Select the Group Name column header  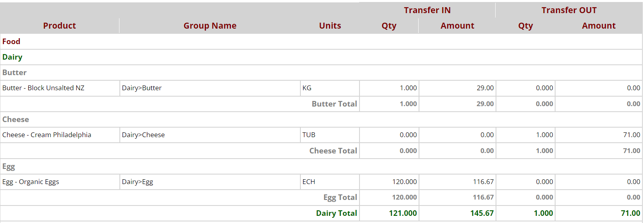[210, 26]
